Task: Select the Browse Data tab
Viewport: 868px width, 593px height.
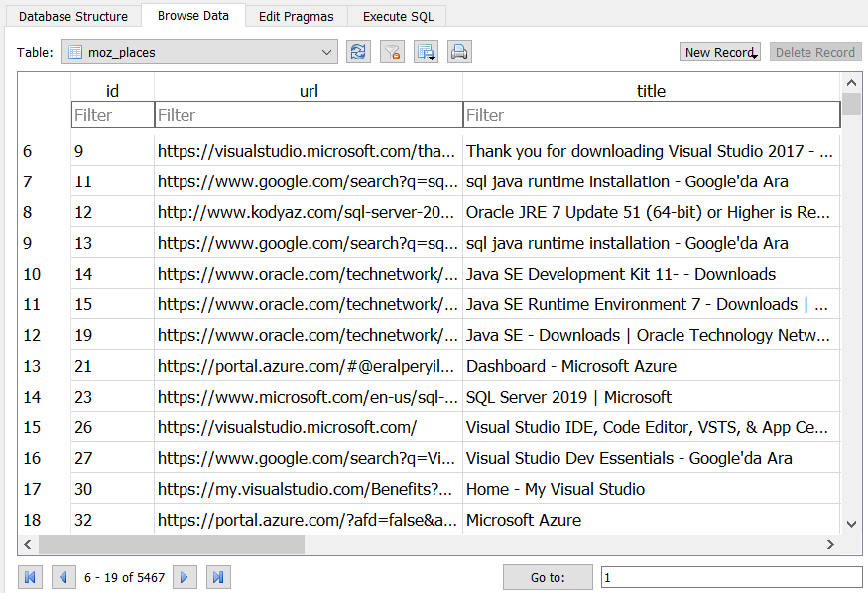Action: 193,16
